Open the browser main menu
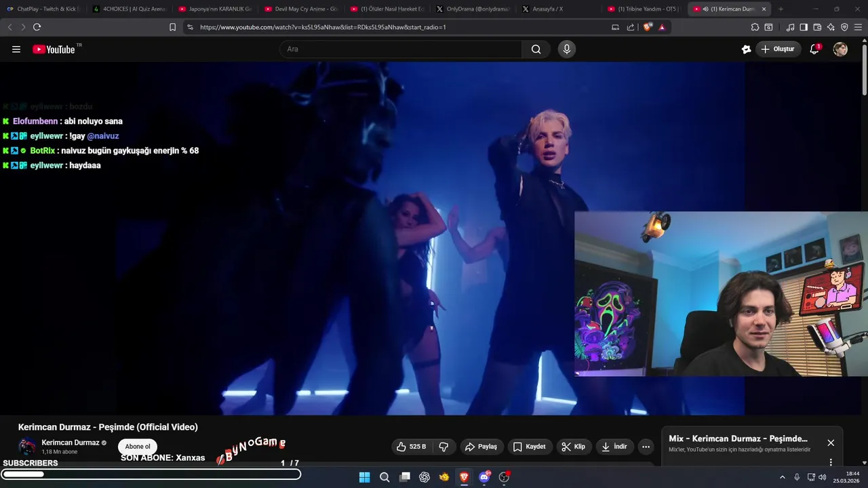The image size is (868, 488). pyautogui.click(x=858, y=27)
